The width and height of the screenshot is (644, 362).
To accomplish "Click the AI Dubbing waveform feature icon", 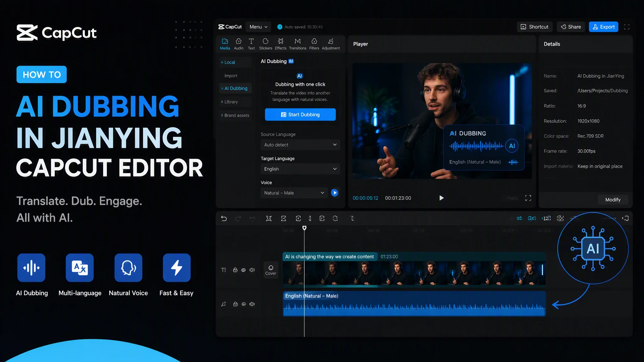I will click(x=31, y=267).
